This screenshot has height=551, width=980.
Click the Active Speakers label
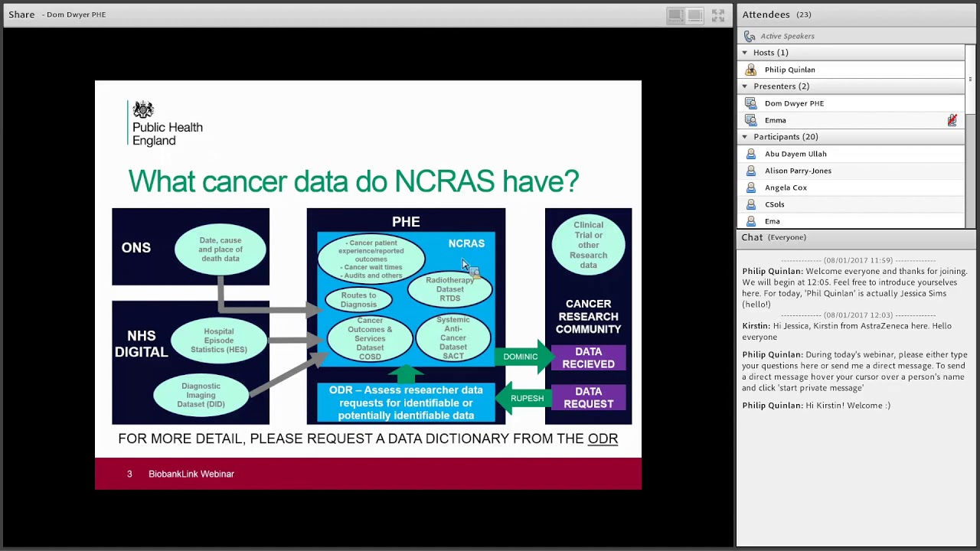787,36
